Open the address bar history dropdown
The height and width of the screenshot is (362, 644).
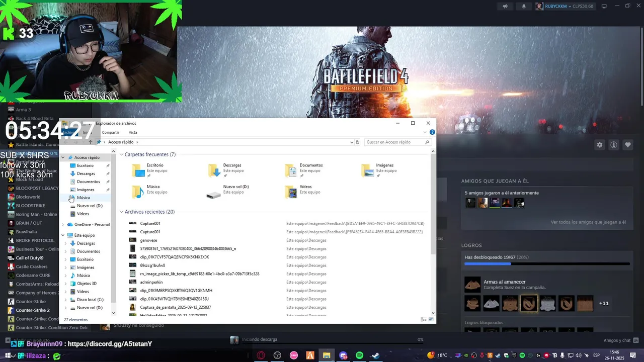[352, 142]
